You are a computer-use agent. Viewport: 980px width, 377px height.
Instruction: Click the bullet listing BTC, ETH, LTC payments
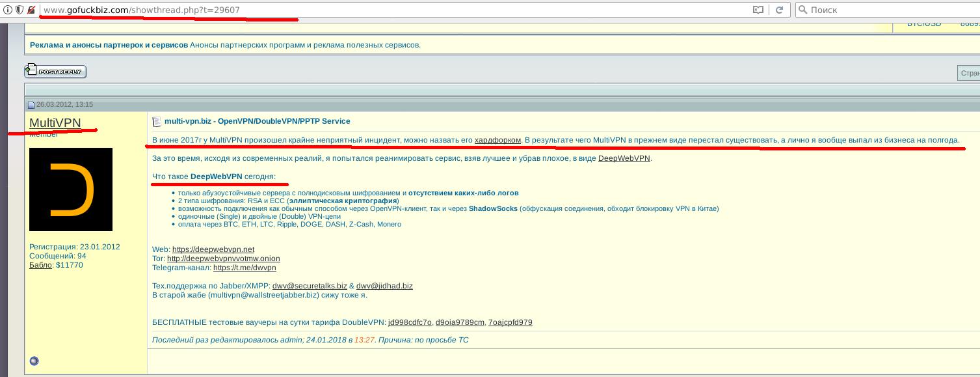tap(289, 224)
